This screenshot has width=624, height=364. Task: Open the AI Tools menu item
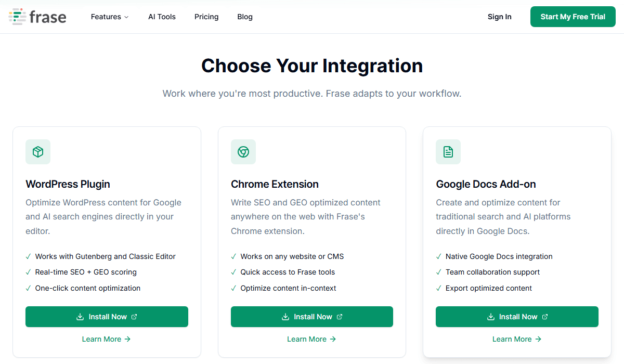[162, 17]
